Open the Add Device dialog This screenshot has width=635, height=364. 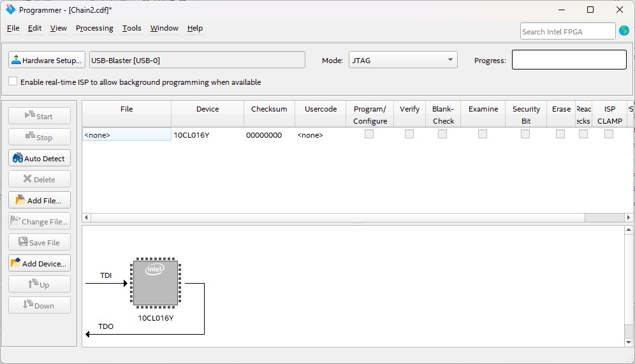coord(40,263)
